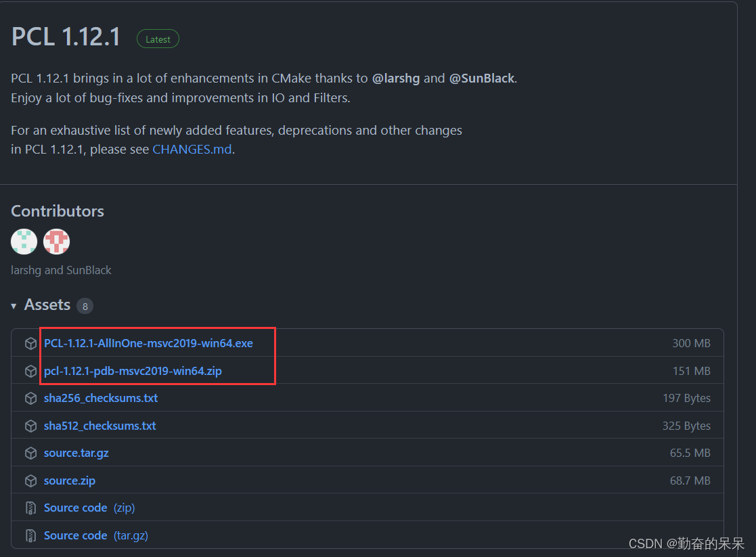Image resolution: width=756 pixels, height=557 pixels.
Task: Open SunBlack contributor avatar
Action: click(x=56, y=242)
